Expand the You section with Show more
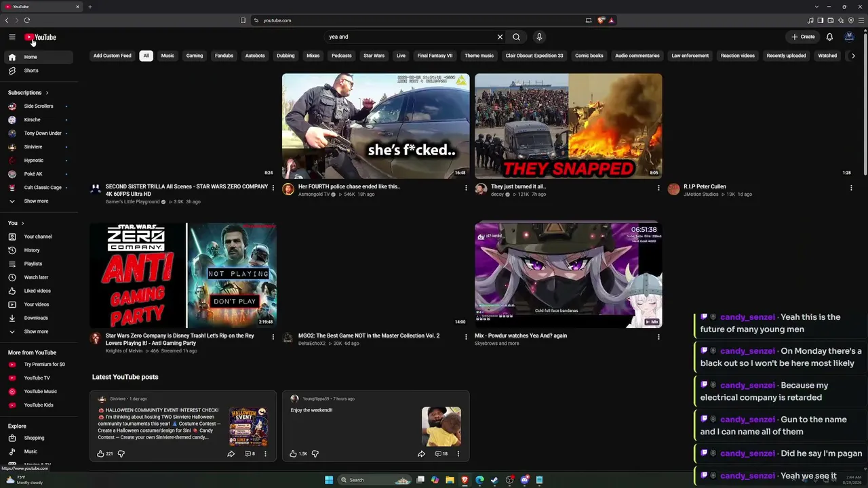868x488 pixels. (36, 331)
